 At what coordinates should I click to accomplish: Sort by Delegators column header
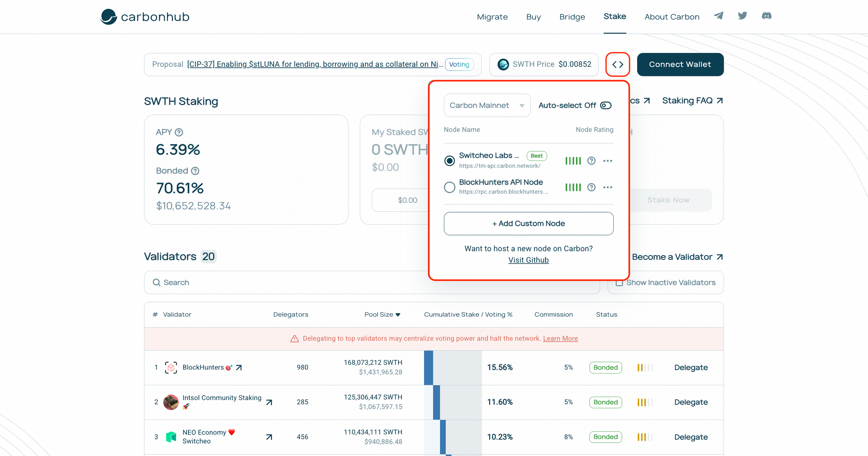click(x=291, y=315)
